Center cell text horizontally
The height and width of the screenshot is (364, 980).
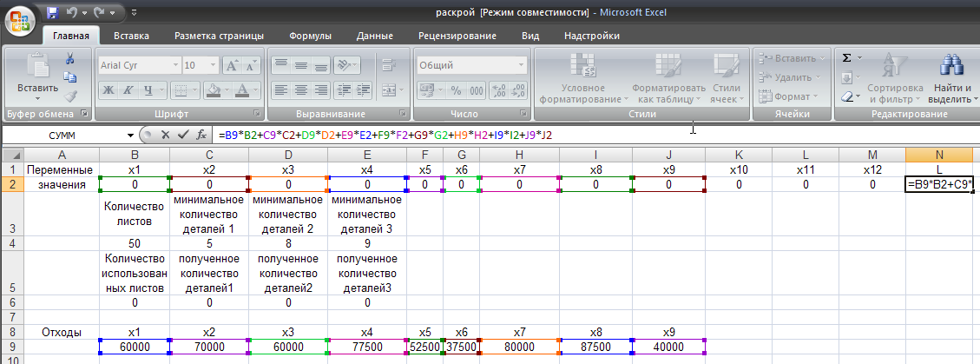[x=301, y=89]
